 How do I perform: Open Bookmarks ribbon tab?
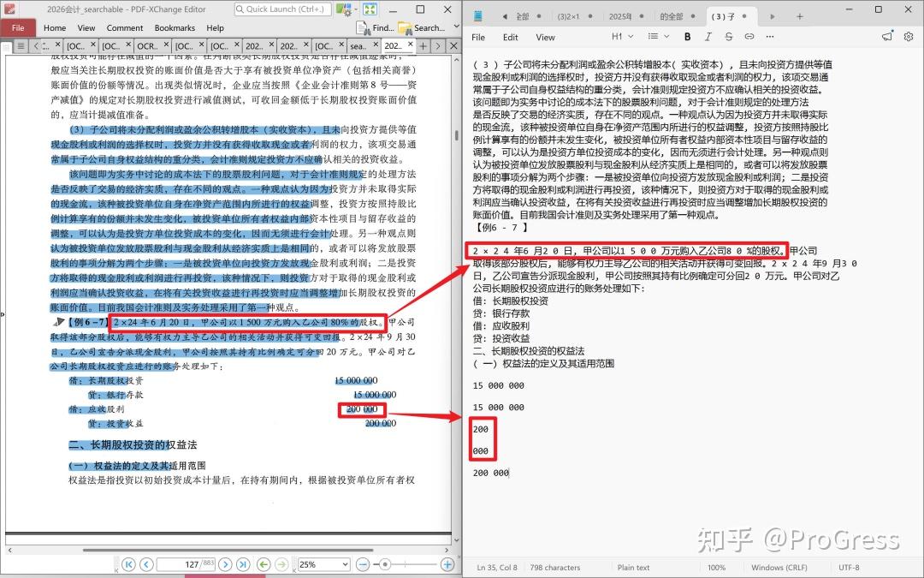click(175, 27)
